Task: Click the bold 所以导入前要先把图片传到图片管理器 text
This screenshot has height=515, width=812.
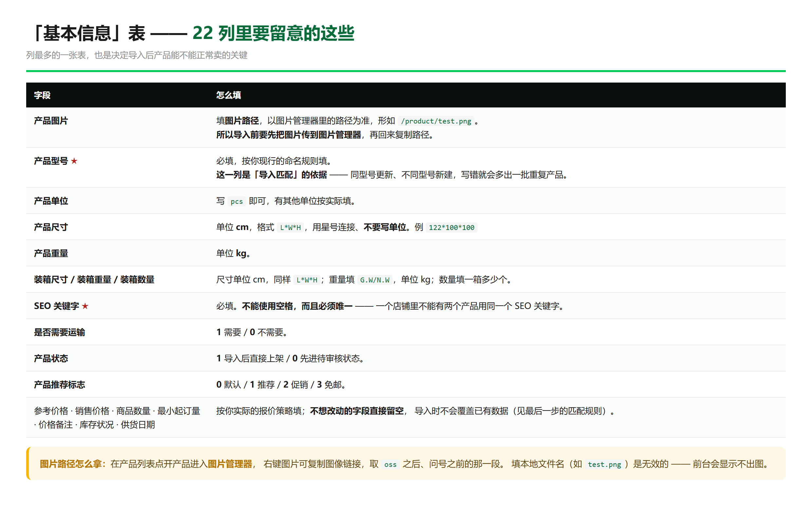Action: pos(289,135)
